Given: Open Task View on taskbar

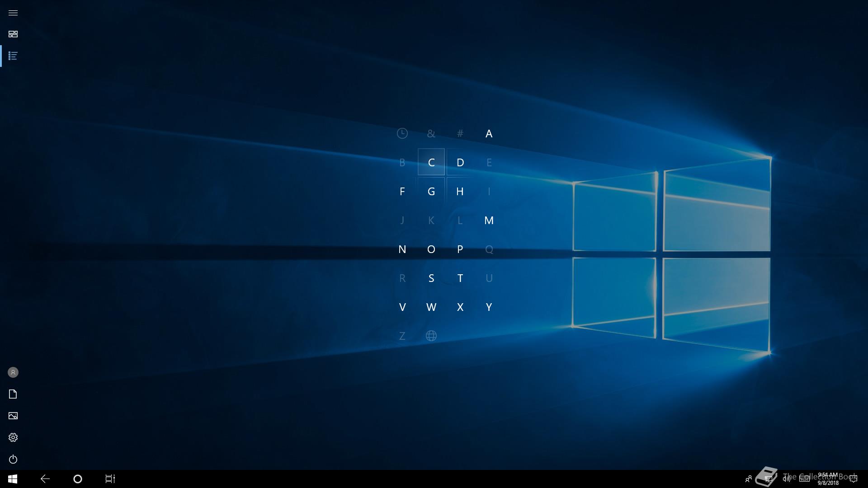Looking at the screenshot, I should coord(110,479).
